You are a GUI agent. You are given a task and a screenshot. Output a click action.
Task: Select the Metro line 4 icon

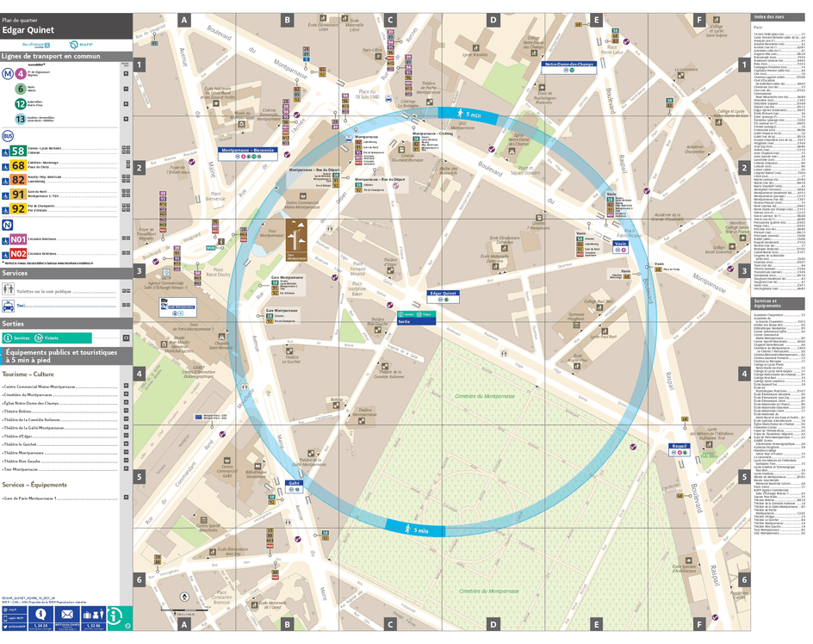(x=20, y=73)
